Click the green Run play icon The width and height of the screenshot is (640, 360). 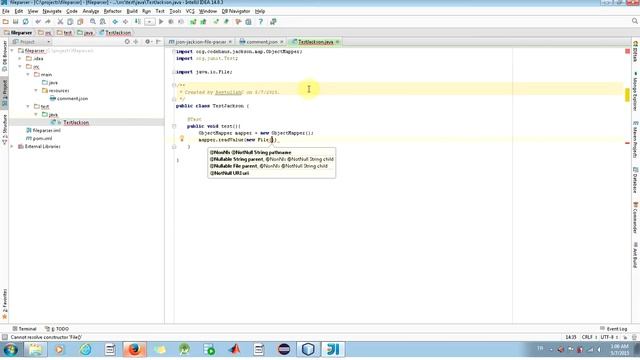(161, 22)
